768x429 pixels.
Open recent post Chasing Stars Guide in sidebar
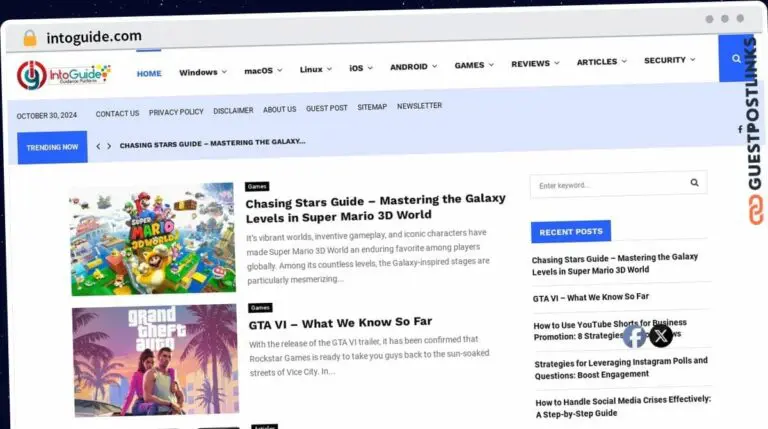(615, 264)
